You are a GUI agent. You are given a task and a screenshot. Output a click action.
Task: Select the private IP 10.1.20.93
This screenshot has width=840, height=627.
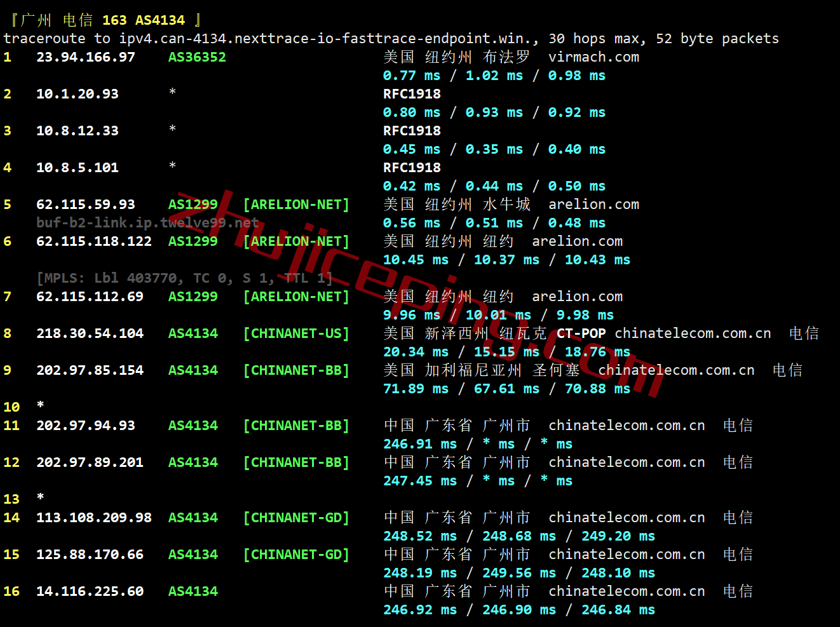pyautogui.click(x=77, y=94)
